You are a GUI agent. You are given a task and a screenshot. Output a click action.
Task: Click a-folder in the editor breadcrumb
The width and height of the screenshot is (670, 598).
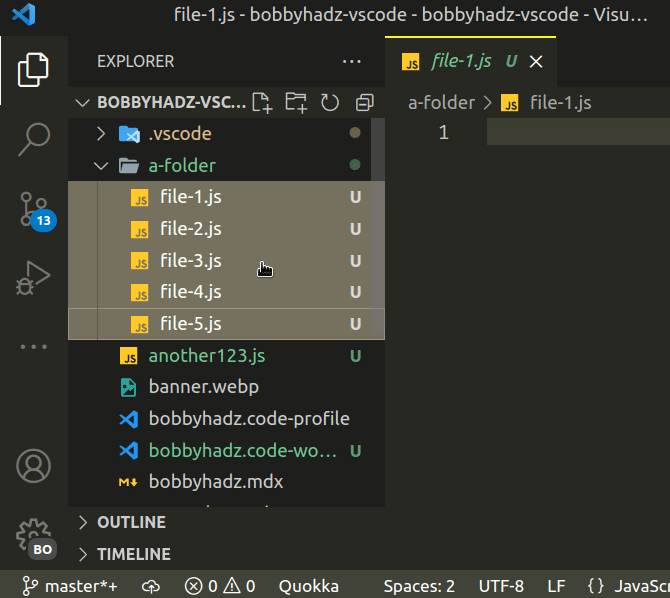tap(441, 103)
